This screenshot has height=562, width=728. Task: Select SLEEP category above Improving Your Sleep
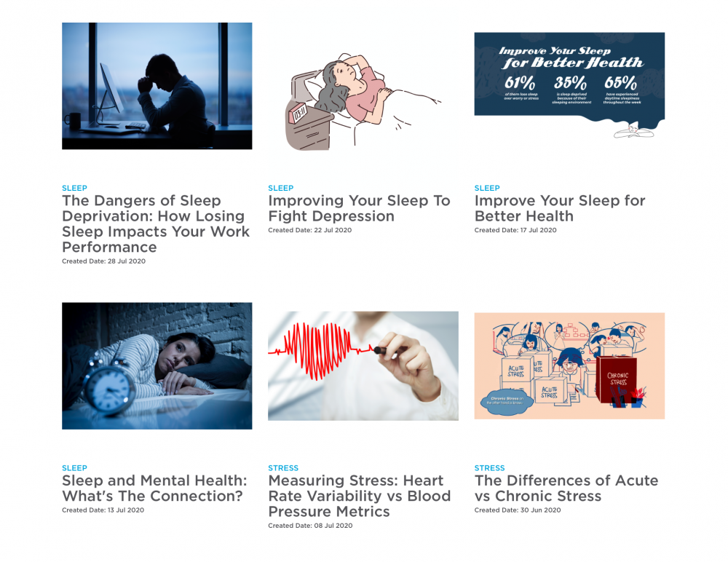(x=280, y=188)
